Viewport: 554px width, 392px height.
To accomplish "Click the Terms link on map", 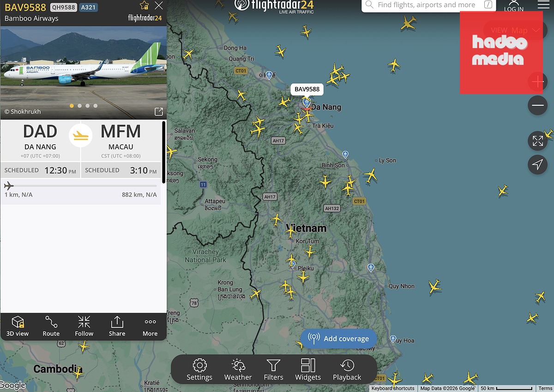I will tap(545, 388).
